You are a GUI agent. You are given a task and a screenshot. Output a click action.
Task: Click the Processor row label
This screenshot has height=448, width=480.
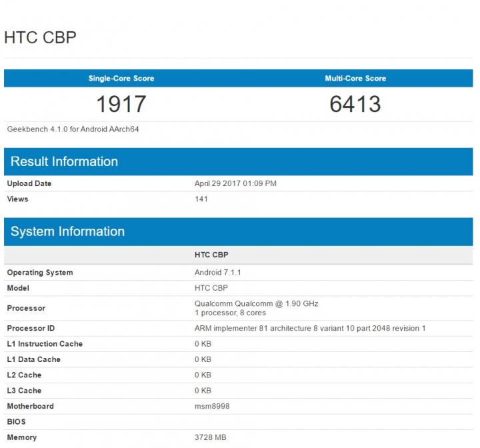26,308
